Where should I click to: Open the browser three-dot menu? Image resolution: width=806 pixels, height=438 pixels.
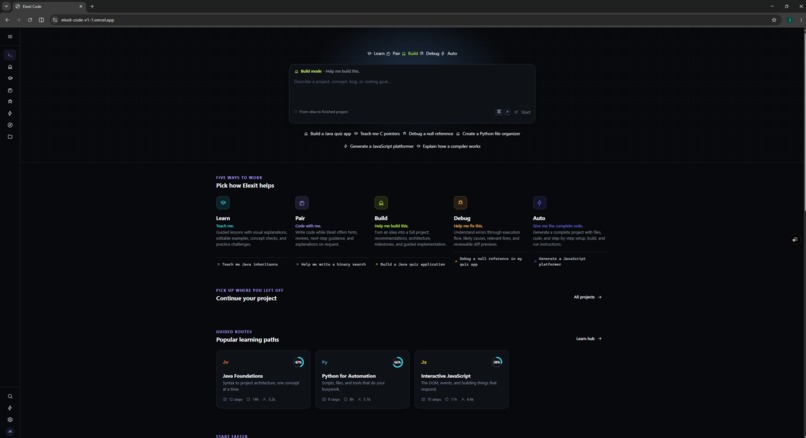800,20
